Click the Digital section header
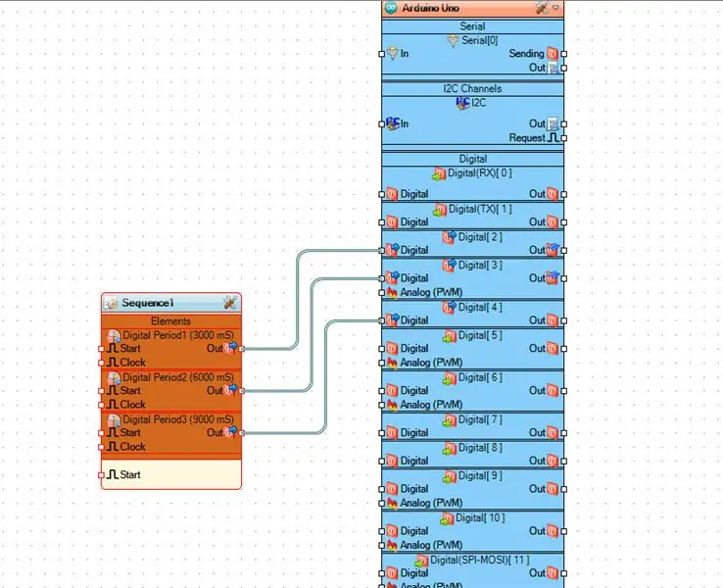Image resolution: width=723 pixels, height=588 pixels. [x=472, y=159]
